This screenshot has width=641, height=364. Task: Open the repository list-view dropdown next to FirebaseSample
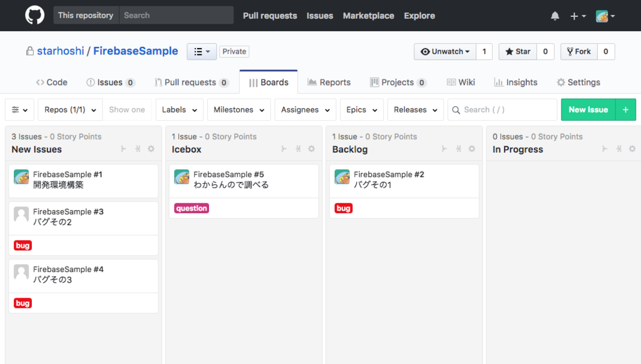(x=202, y=51)
